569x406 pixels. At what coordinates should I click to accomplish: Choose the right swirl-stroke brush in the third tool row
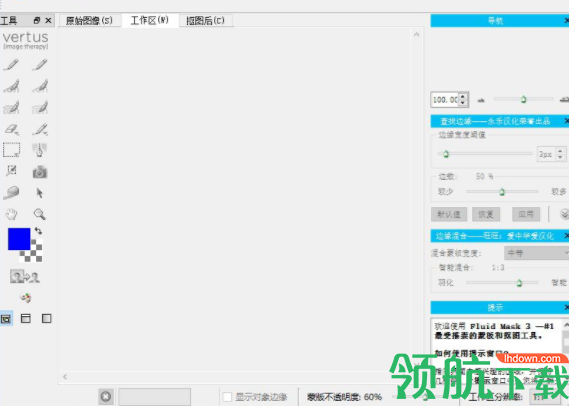pos(40,108)
